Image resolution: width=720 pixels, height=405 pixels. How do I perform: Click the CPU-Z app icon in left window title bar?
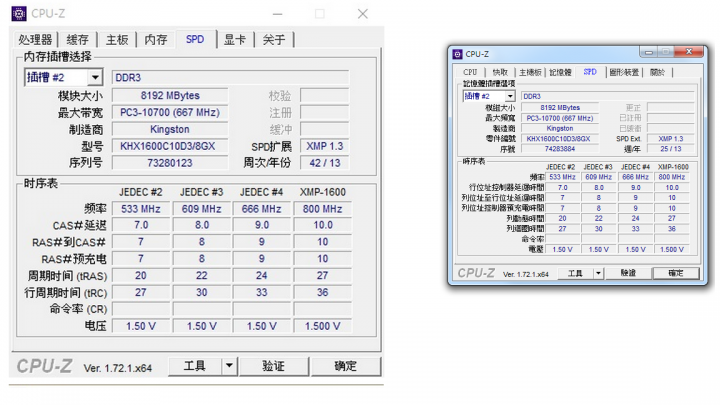coord(19,14)
